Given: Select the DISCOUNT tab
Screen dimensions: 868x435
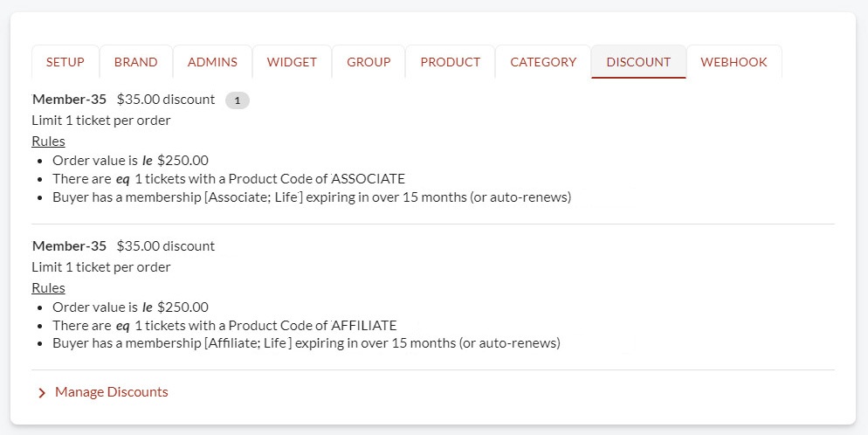Looking at the screenshot, I should 639,62.
